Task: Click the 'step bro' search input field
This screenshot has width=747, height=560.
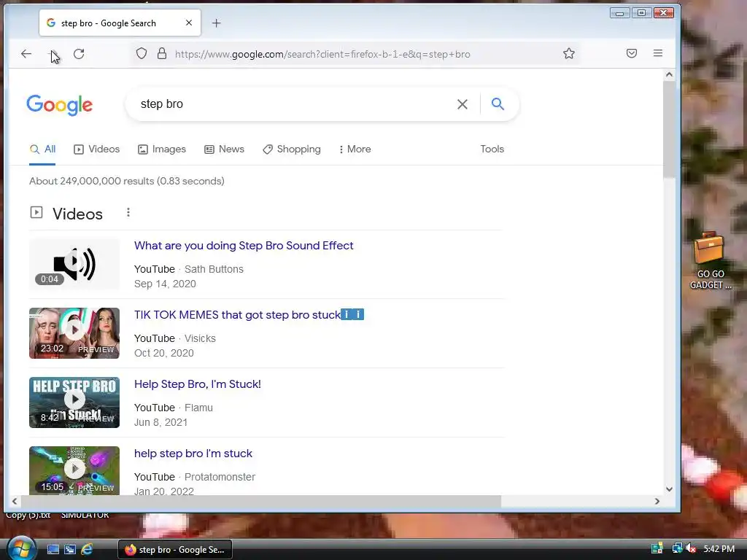Action: (x=293, y=104)
